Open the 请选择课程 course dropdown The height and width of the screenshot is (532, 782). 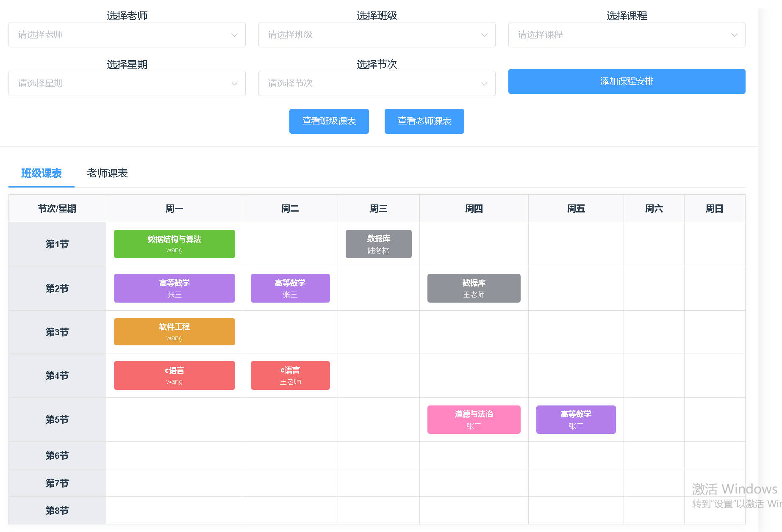627,35
